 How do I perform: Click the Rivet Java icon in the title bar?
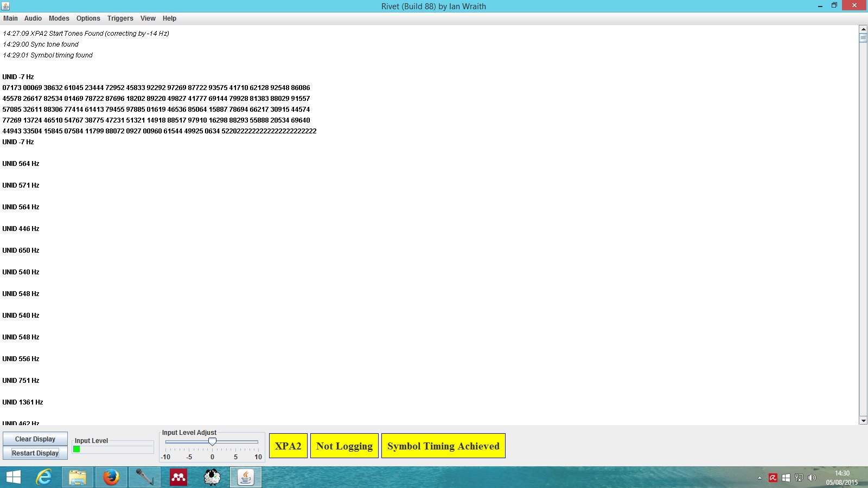click(5, 6)
